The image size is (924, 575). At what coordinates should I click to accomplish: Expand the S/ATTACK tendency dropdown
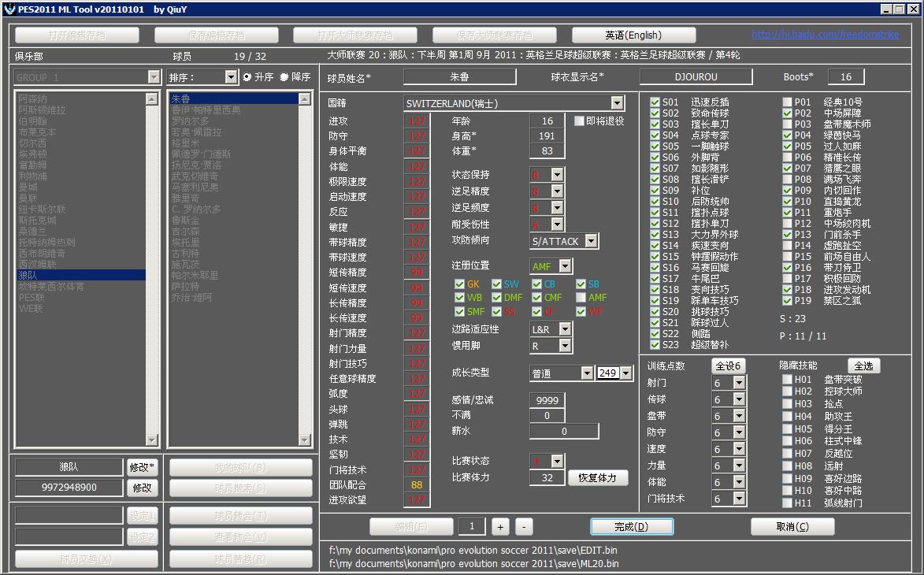tap(591, 241)
